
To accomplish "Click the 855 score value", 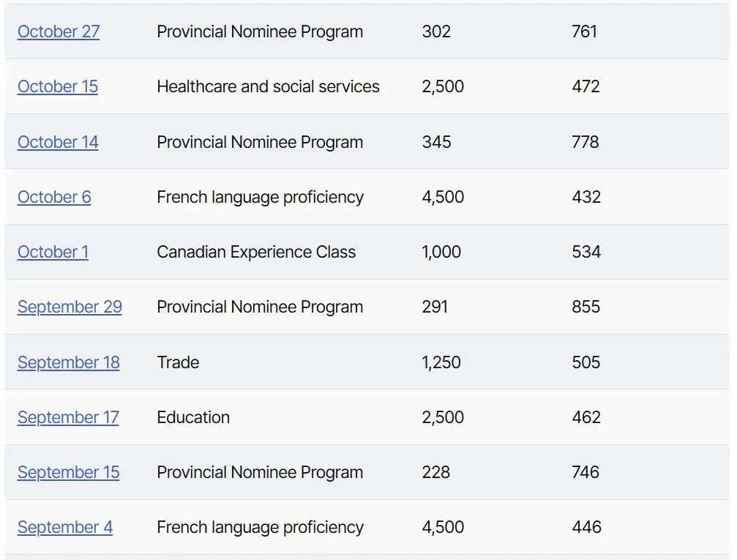I will click(586, 307).
